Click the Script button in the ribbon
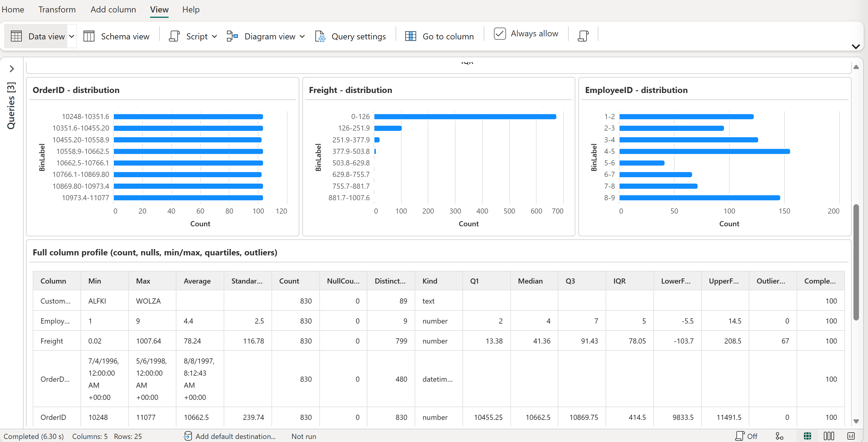 [x=188, y=36]
